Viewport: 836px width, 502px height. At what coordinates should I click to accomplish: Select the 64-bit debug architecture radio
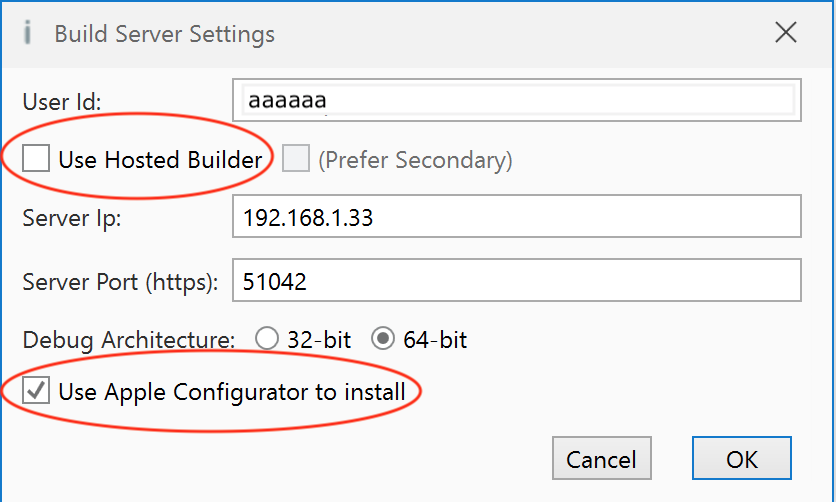pos(384,339)
